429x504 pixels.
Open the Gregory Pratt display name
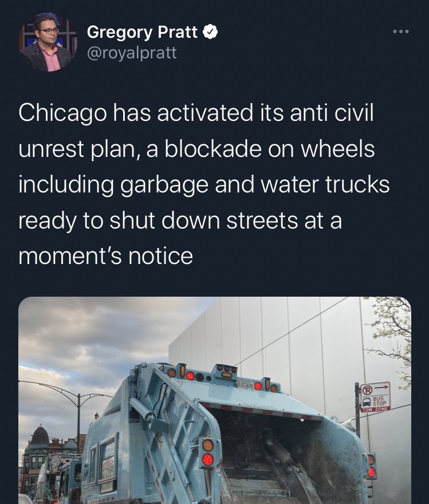[x=142, y=32]
